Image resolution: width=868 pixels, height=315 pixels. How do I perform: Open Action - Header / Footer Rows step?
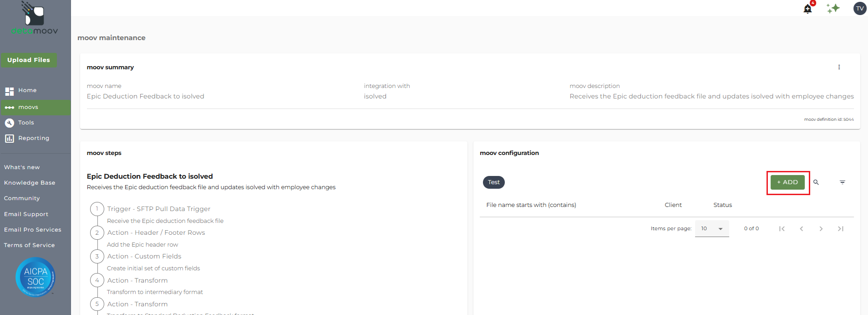coord(156,232)
